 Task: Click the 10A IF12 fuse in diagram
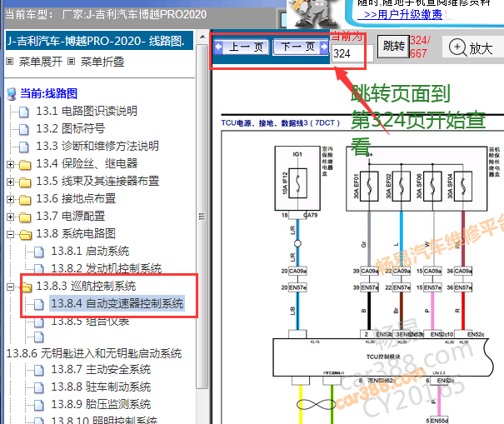coord(297,183)
